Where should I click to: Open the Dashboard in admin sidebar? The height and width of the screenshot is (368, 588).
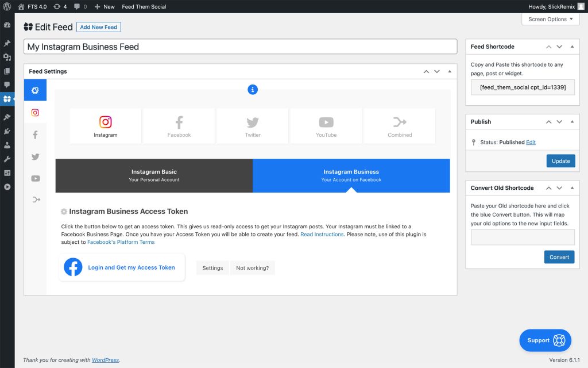(7, 25)
